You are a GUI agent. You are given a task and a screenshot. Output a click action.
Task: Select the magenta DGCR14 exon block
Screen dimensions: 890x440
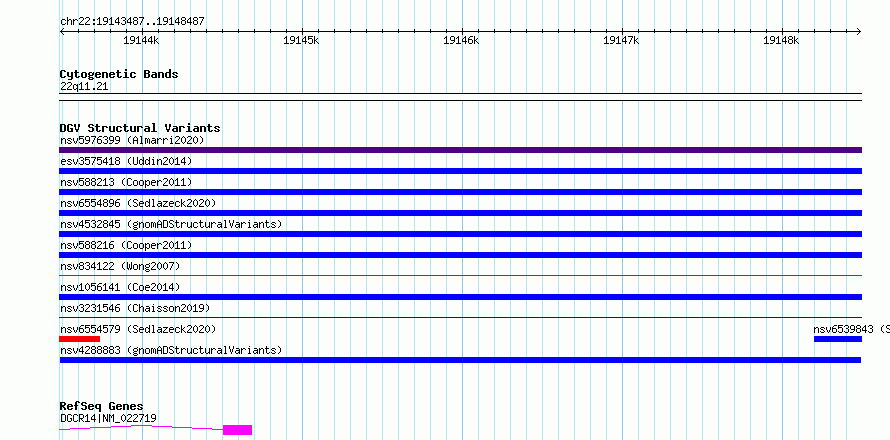pyautogui.click(x=237, y=430)
